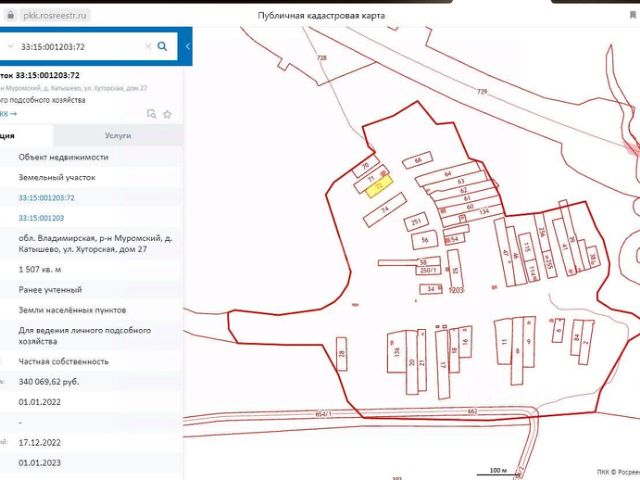Open search type dropdown arrow

coord(11,46)
